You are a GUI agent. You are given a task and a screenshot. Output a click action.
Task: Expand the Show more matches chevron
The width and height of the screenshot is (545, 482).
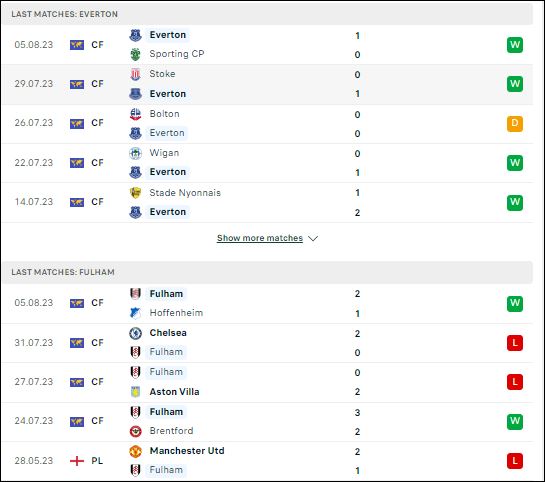click(x=313, y=238)
